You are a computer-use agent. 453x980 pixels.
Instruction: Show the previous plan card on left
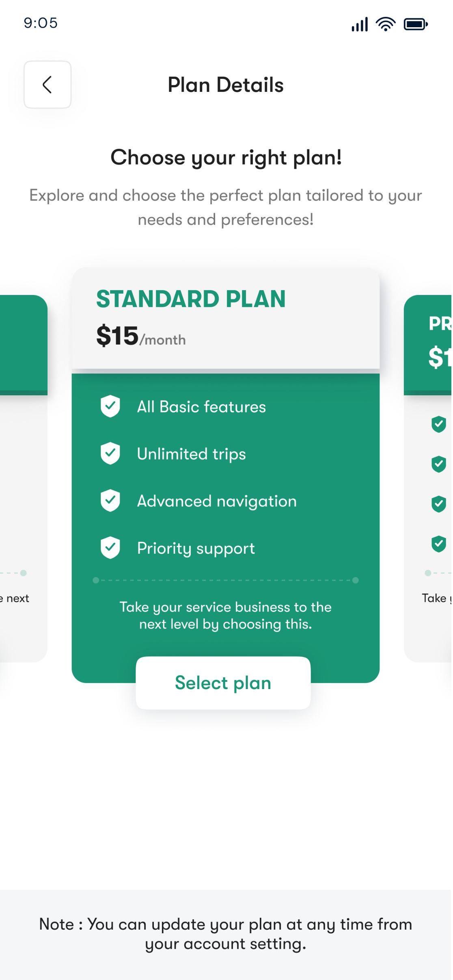coord(22,475)
